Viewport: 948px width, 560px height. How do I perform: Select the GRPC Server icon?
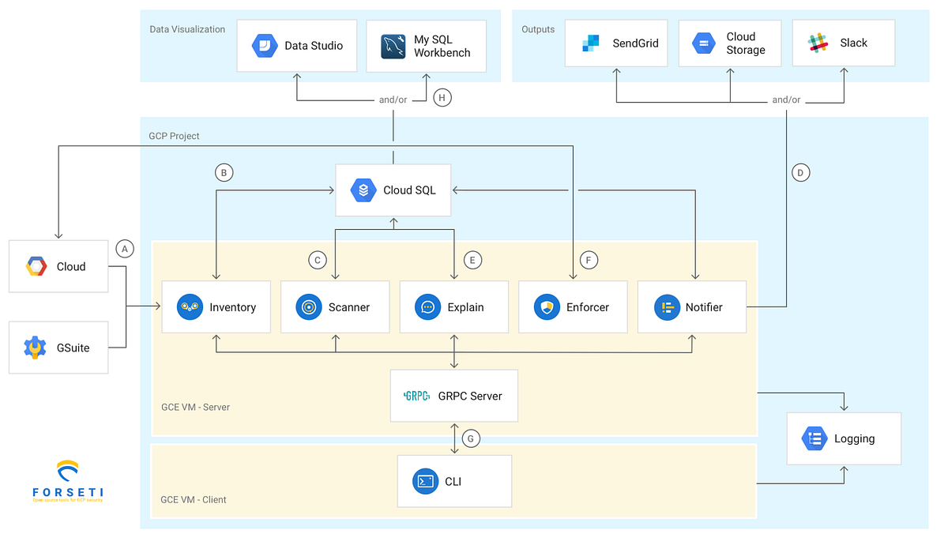coord(416,396)
